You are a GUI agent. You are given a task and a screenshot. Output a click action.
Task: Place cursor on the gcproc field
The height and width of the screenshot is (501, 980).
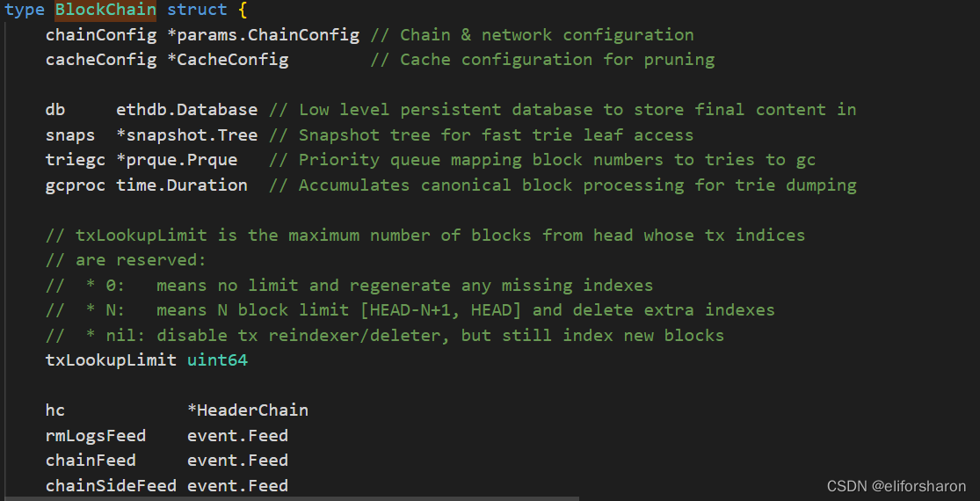click(x=76, y=185)
